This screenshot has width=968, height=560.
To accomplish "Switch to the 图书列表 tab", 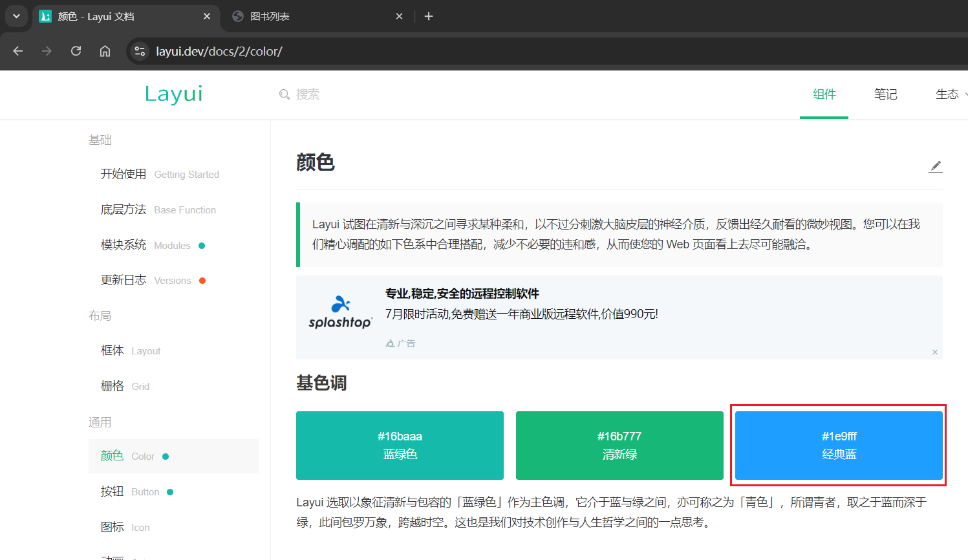I will 317,16.
